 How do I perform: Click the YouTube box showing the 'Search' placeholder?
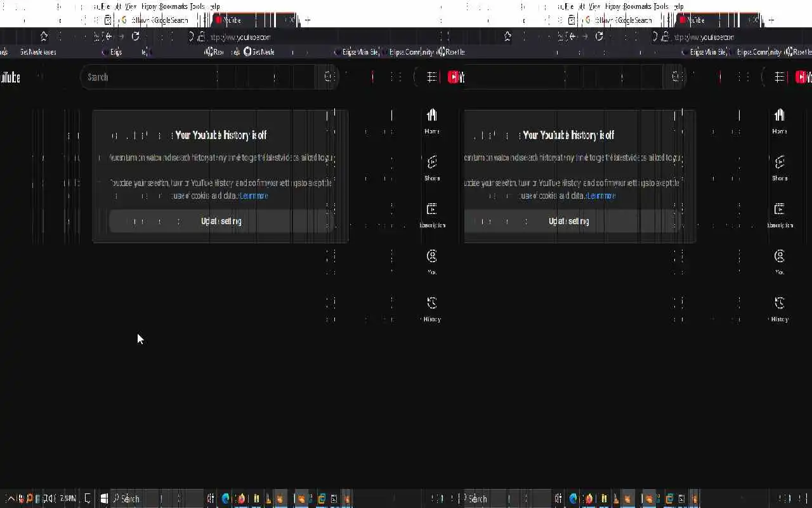(x=198, y=77)
